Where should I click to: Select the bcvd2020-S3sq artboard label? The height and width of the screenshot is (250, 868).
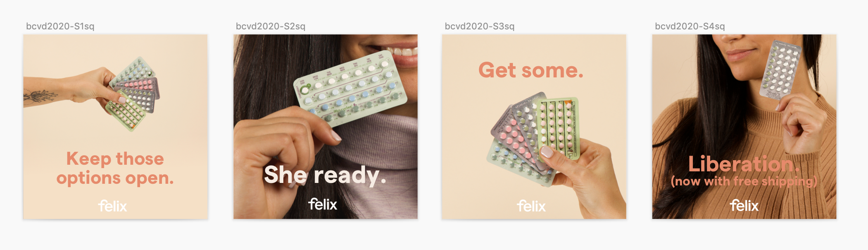pyautogui.click(x=480, y=26)
